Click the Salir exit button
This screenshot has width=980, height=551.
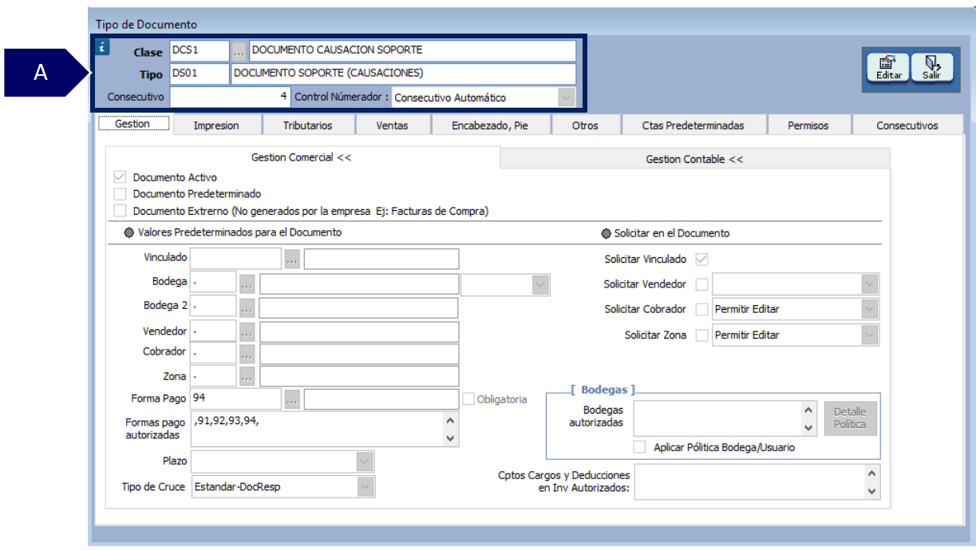(x=931, y=68)
